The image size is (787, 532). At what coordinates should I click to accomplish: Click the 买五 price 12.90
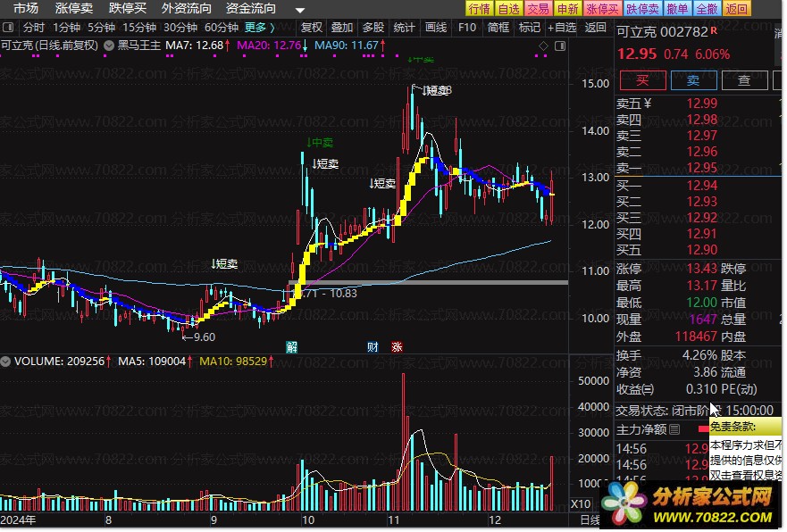(x=702, y=250)
